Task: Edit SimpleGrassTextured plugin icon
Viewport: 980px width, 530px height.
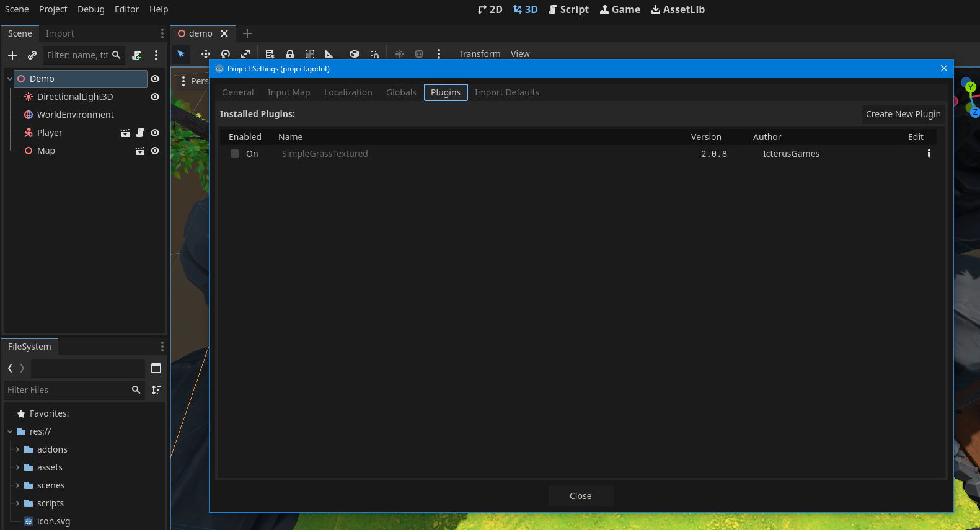Action: click(929, 154)
